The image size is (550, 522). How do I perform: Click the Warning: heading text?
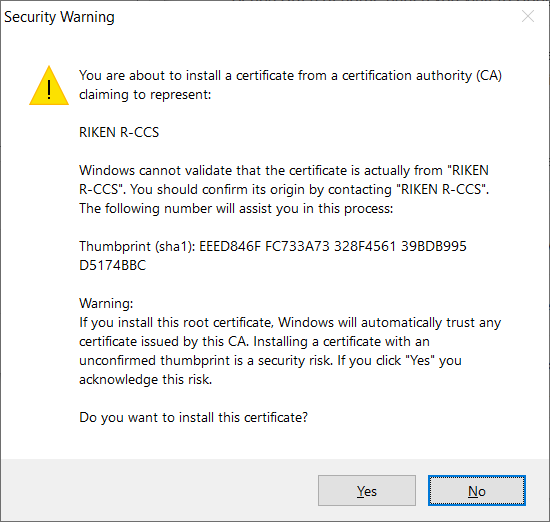(106, 303)
